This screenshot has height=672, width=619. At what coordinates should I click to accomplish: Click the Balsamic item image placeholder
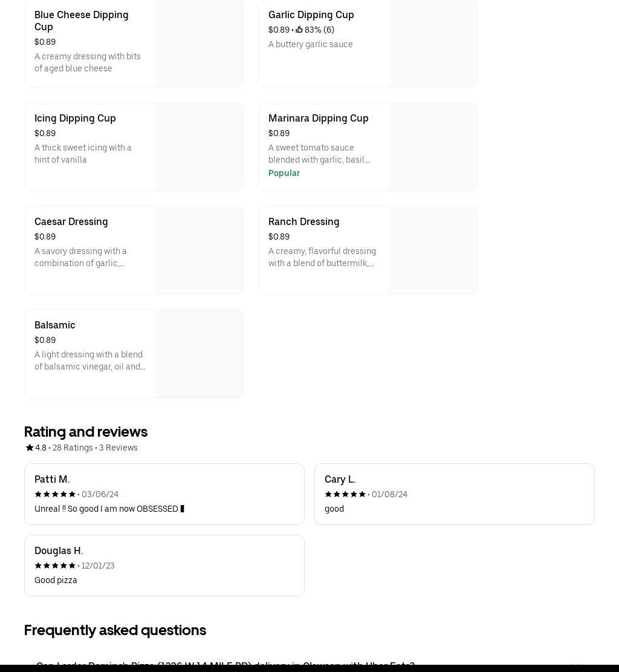(199, 353)
